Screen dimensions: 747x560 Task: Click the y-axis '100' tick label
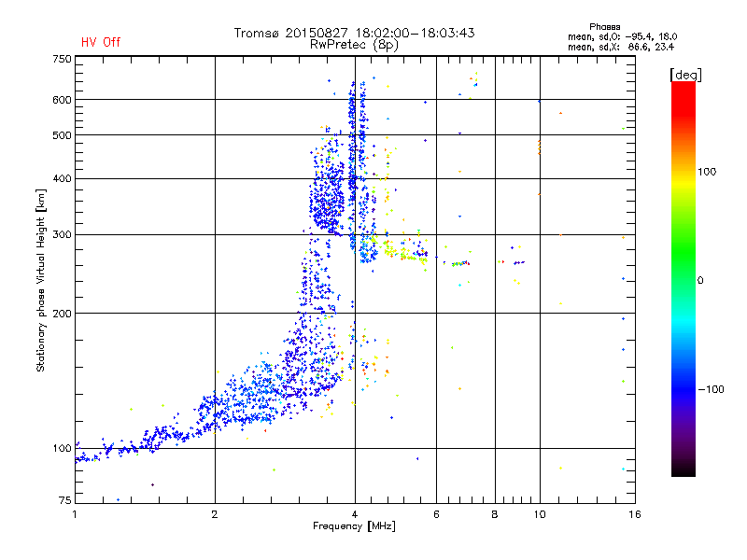click(62, 449)
